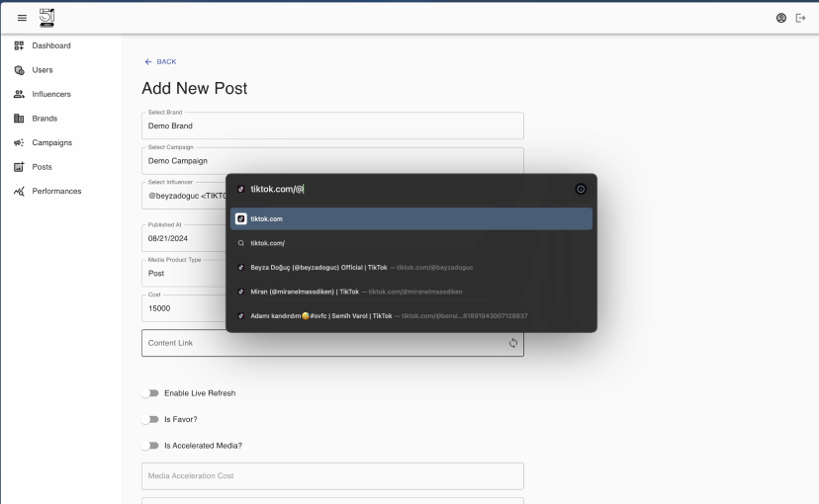Select Beyza Doğuç Official TikTok suggestion
The width and height of the screenshot is (819, 504).
(411, 267)
